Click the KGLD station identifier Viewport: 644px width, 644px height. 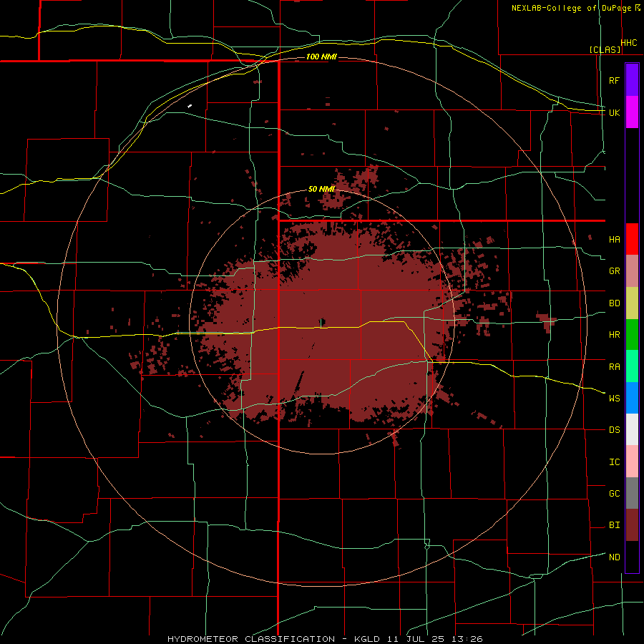[x=367, y=639]
